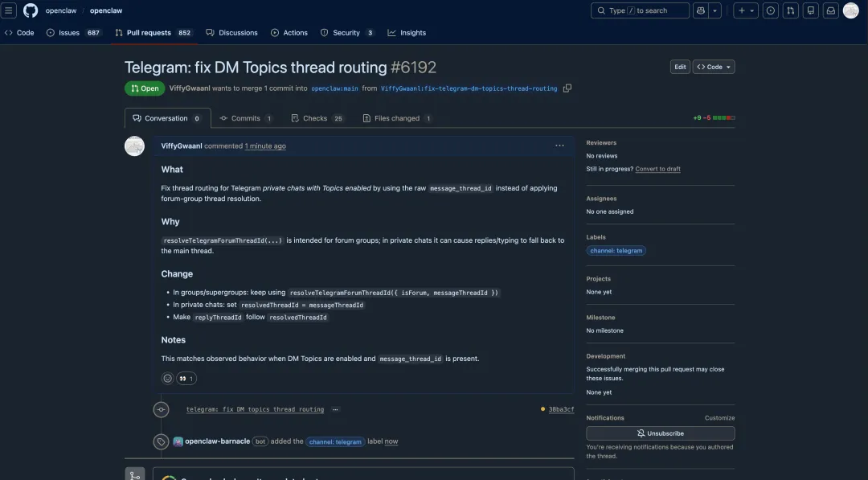Screen dimensions: 868x480
Task: Expand the Code dropdown button
Action: pos(714,67)
